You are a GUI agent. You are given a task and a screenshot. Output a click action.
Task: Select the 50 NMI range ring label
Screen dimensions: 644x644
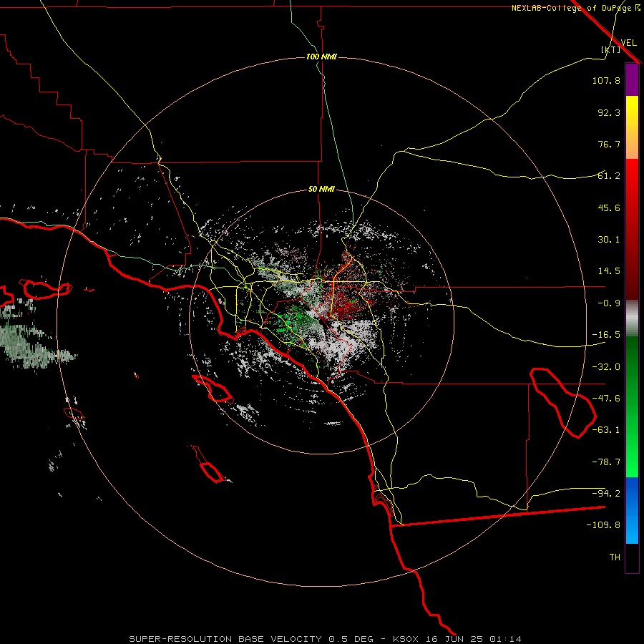(x=321, y=190)
